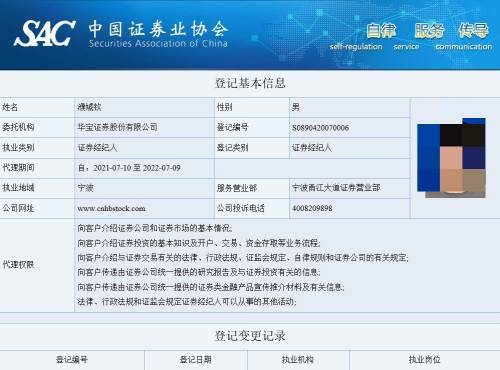Click the 代理期间 label cell
This screenshot has height=370, width=500.
pos(37,168)
